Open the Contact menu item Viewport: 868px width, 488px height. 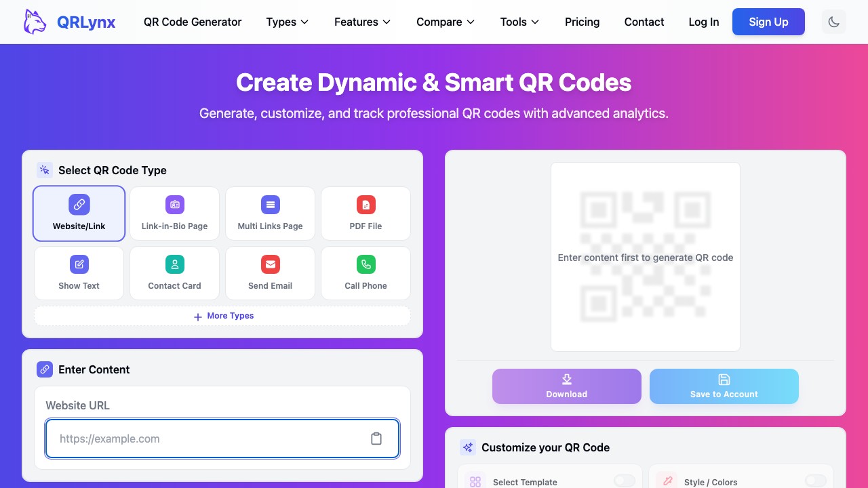(644, 22)
